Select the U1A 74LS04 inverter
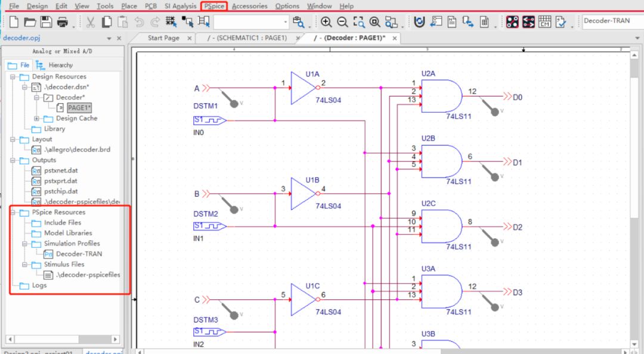Viewport: 644px width, 354px height. (x=304, y=88)
